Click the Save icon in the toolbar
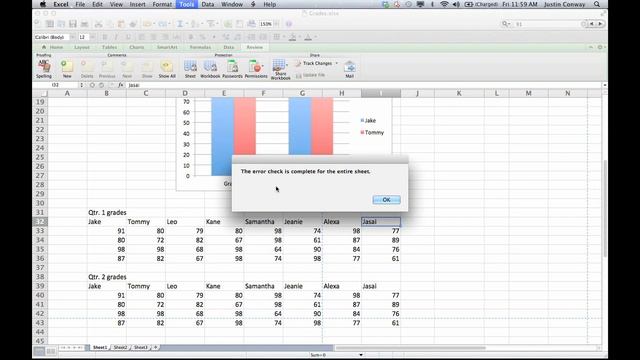The width and height of the screenshot is (640, 360). [x=73, y=24]
